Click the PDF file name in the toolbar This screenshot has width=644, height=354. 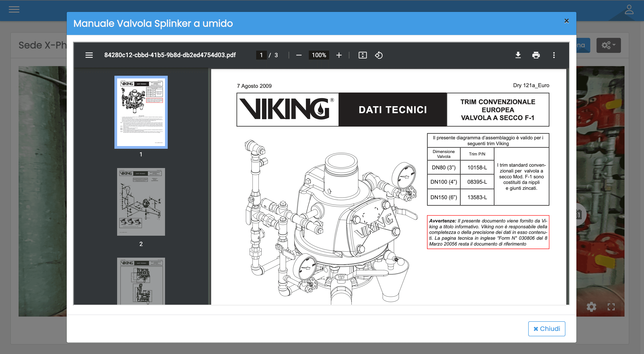[170, 55]
